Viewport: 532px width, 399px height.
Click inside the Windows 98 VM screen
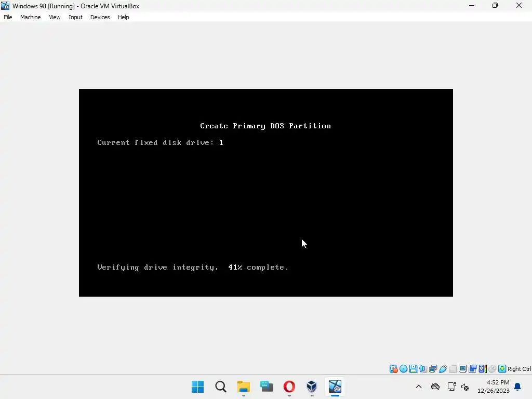point(265,193)
